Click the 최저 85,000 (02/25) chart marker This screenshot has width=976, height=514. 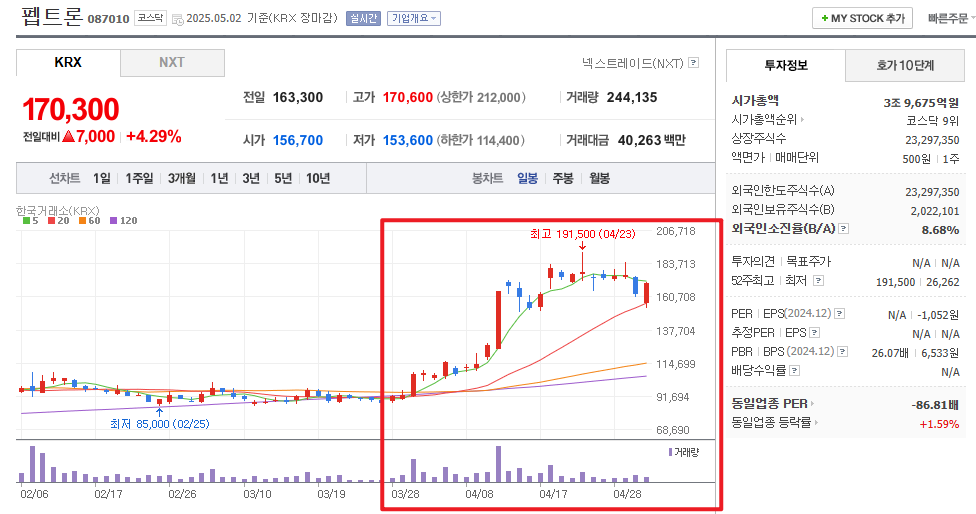point(159,424)
